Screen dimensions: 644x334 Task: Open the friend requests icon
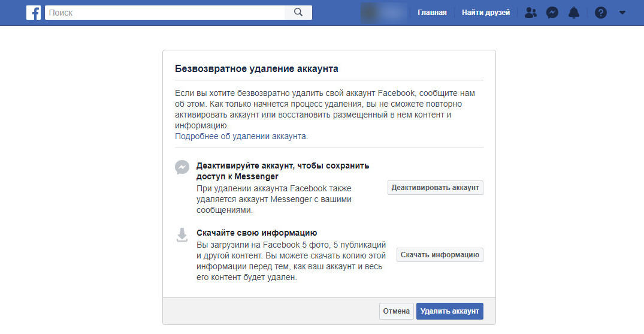pyautogui.click(x=531, y=13)
